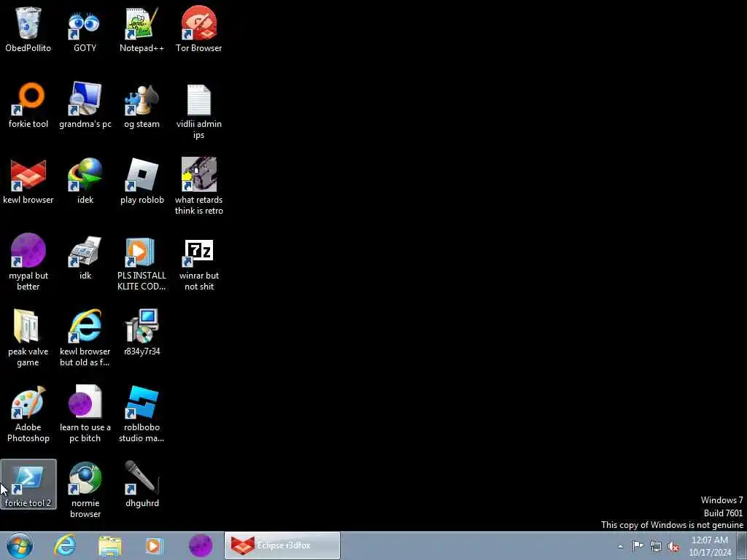Show hidden system tray icons arrow
Viewport: 747px width, 560px height.
(620, 546)
